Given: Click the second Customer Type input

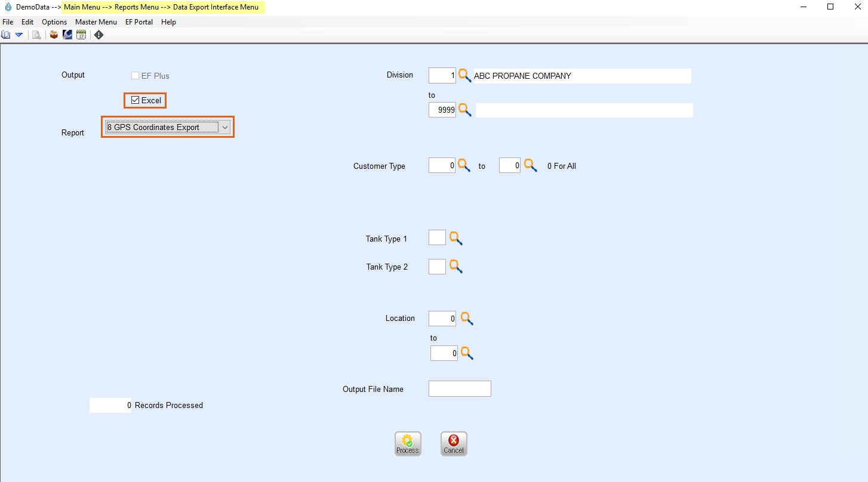Looking at the screenshot, I should [x=510, y=165].
